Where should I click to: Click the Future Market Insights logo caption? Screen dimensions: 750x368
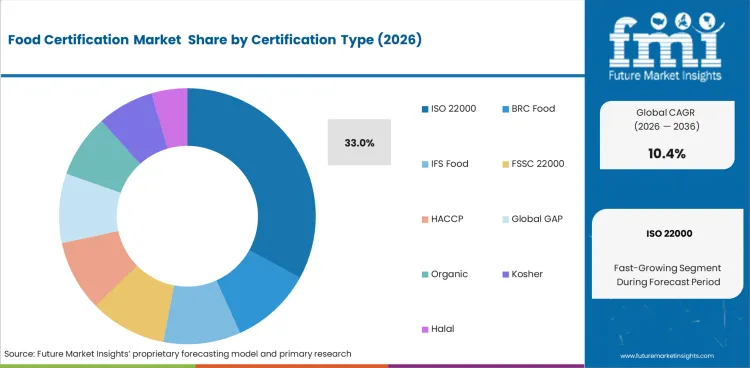coord(665,76)
